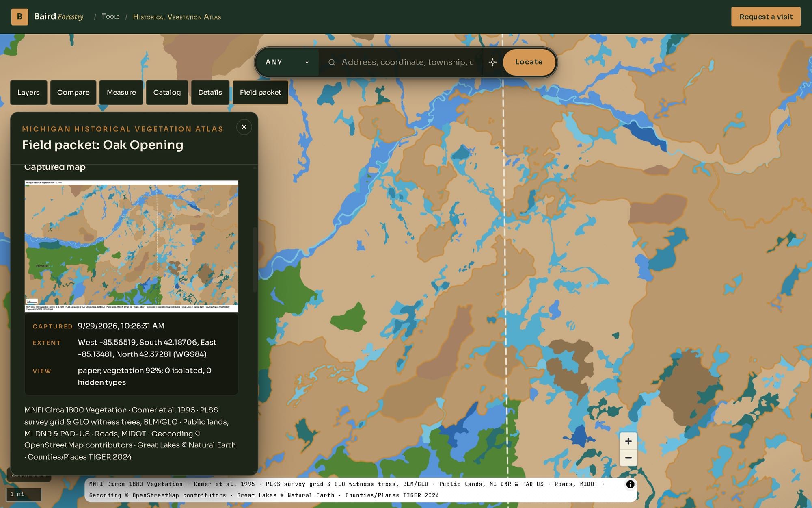
Task: Focus the address search field
Action: click(407, 62)
